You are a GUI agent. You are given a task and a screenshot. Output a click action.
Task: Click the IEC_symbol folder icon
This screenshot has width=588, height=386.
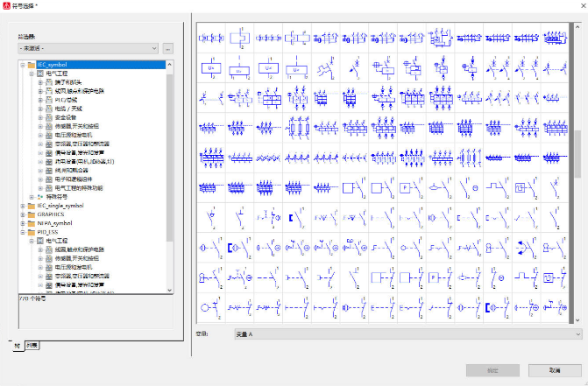coord(30,65)
